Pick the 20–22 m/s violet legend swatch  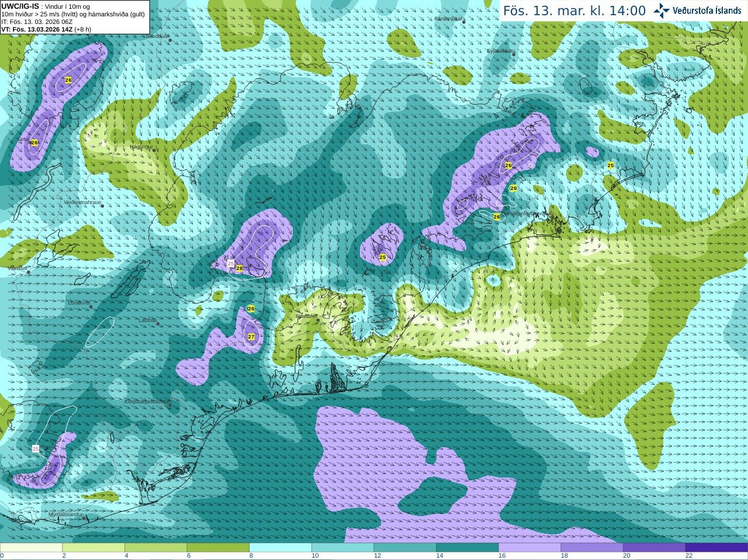(x=654, y=548)
